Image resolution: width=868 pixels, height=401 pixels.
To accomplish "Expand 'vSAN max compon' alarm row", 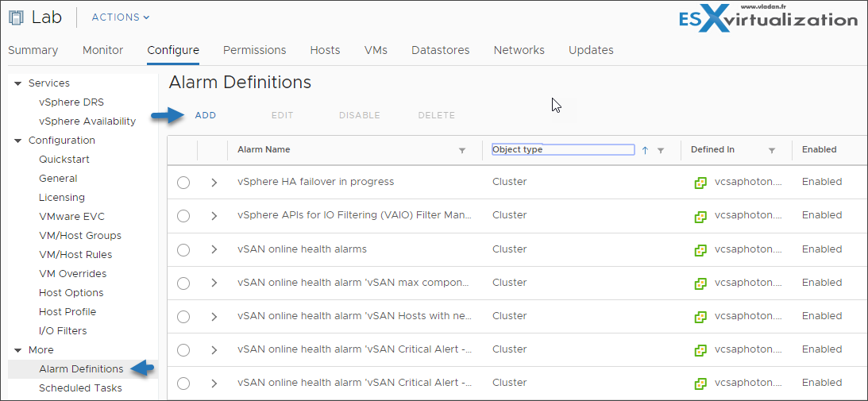I will point(214,283).
